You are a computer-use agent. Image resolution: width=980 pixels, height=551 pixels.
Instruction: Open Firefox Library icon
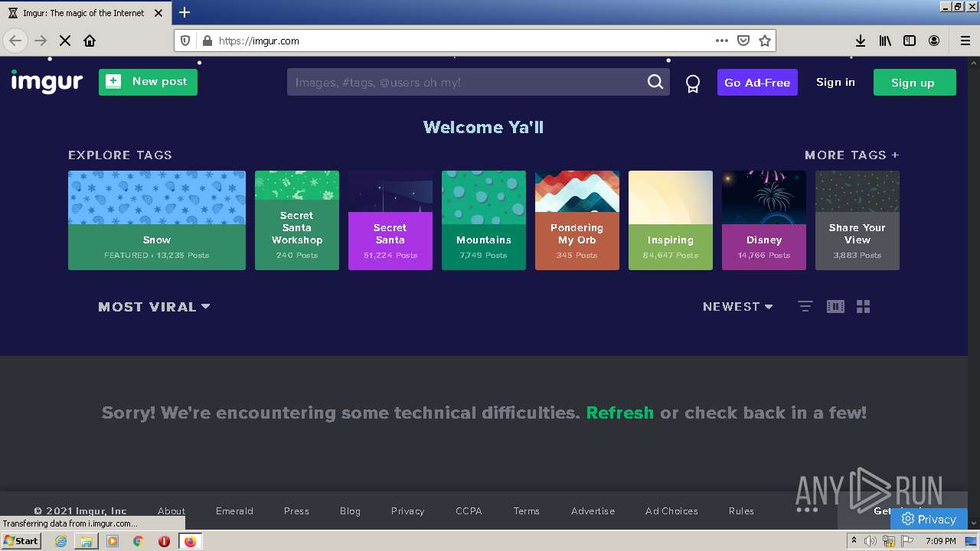click(885, 41)
